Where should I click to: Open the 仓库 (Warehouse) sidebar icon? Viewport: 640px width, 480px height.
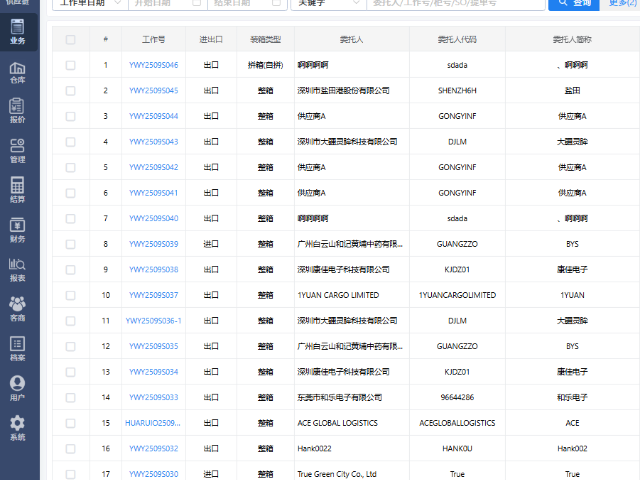pos(18,70)
